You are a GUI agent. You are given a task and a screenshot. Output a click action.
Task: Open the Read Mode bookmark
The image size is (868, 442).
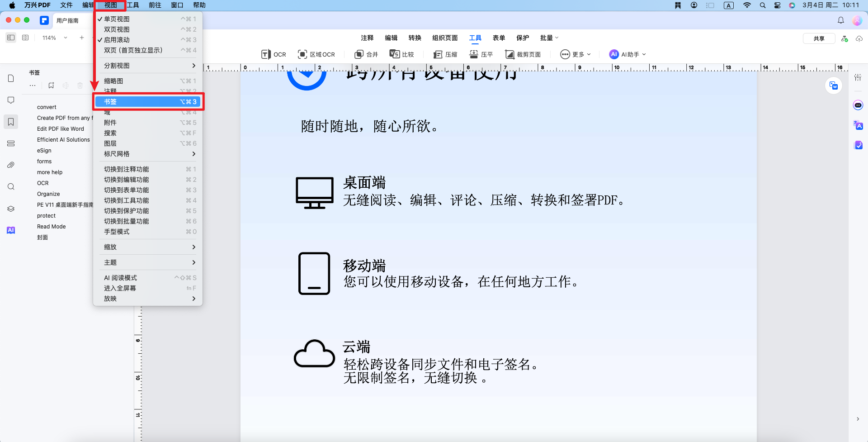(51, 227)
